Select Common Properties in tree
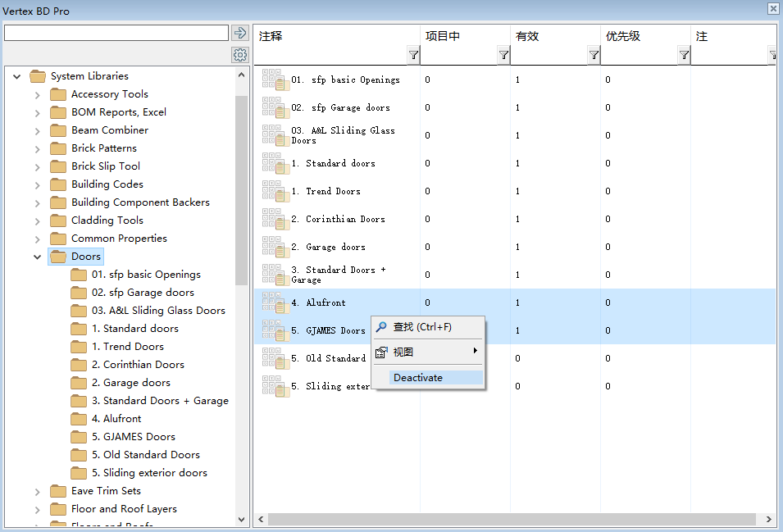This screenshot has height=532, width=783. click(x=119, y=239)
